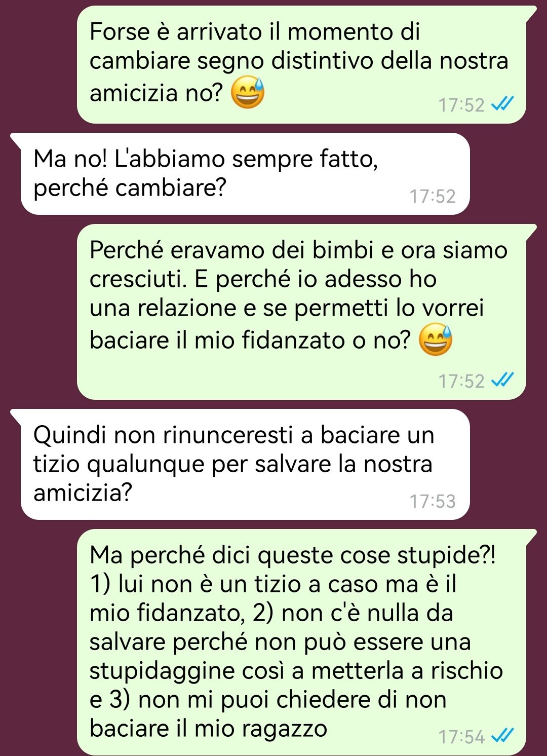Select the 'Perché eravamo dei bimbi' message bubble
Image resolution: width=547 pixels, height=756 pixels.
tap(301, 312)
